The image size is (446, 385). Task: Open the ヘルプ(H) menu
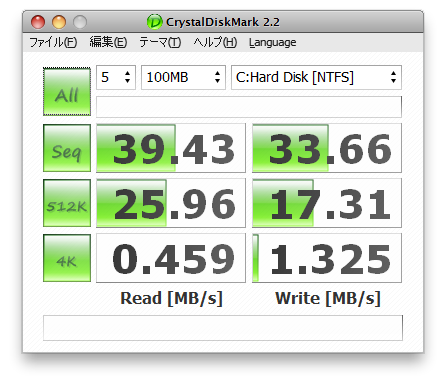(x=215, y=42)
